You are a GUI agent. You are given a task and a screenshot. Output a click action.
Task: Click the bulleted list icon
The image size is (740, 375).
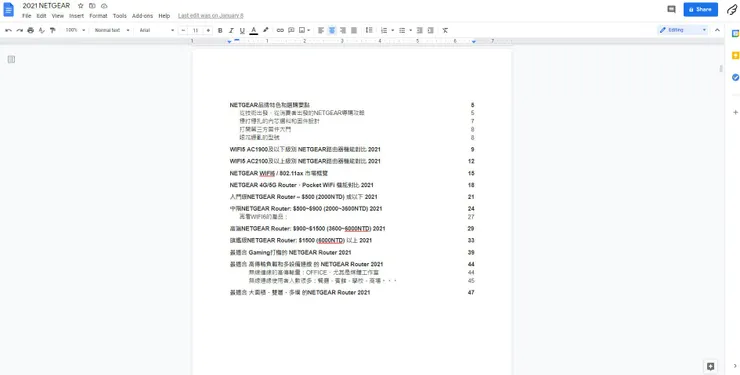[402, 30]
